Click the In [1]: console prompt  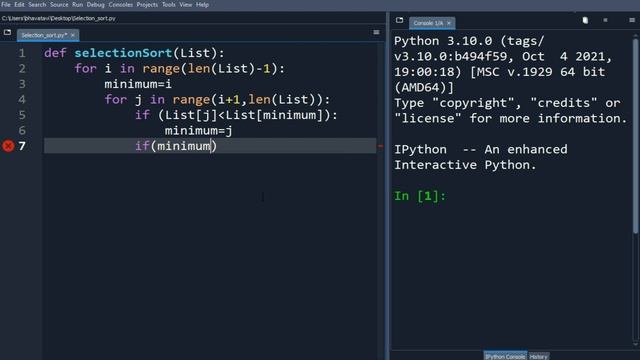pyautogui.click(x=420, y=196)
